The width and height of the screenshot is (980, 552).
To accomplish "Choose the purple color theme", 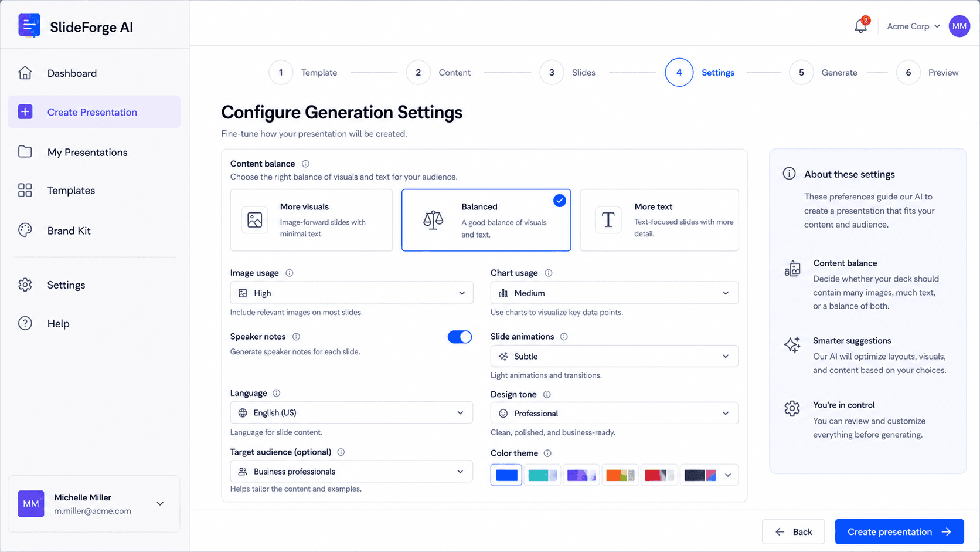I will click(x=581, y=475).
